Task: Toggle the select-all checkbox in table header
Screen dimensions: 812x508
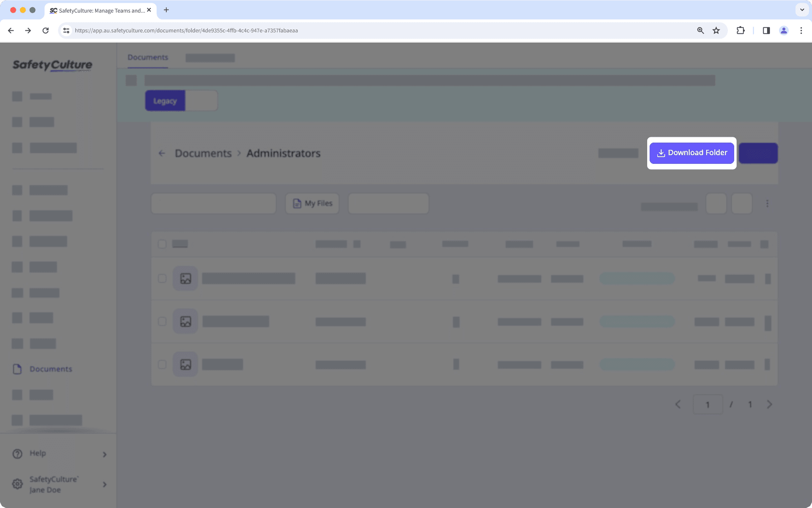Action: point(162,244)
